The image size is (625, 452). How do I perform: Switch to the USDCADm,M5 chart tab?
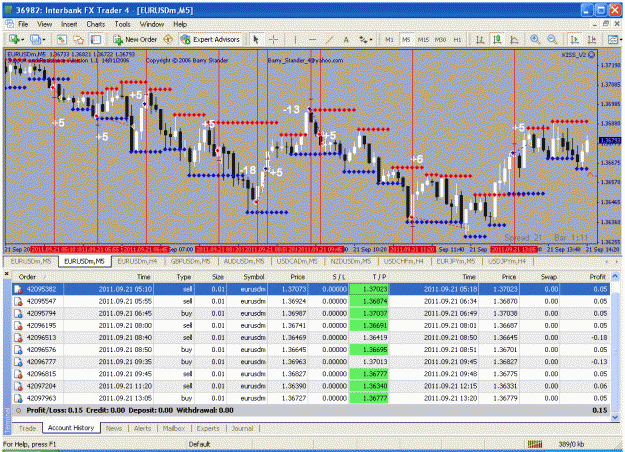pyautogui.click(x=297, y=261)
